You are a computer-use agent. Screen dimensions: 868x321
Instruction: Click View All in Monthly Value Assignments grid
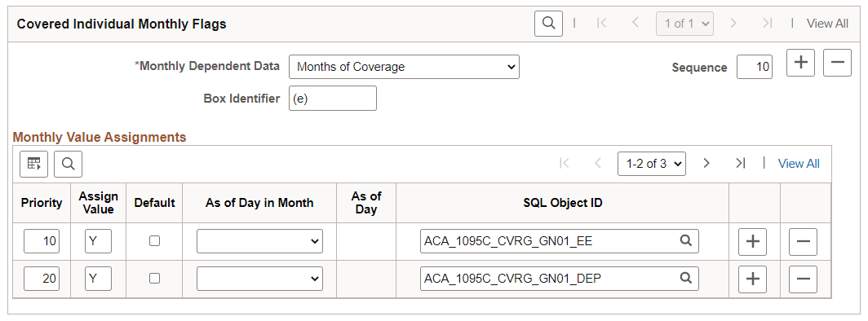(x=799, y=164)
